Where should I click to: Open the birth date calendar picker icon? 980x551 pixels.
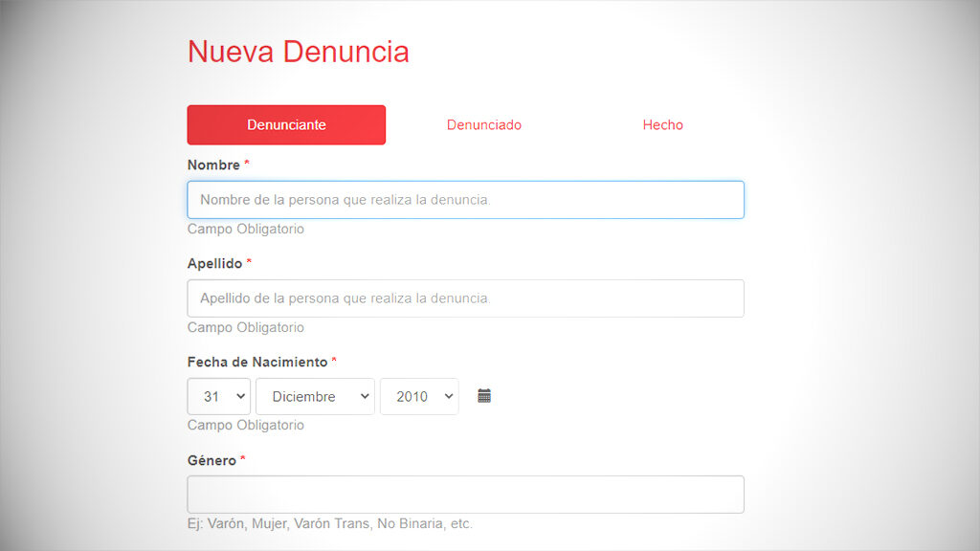484,396
